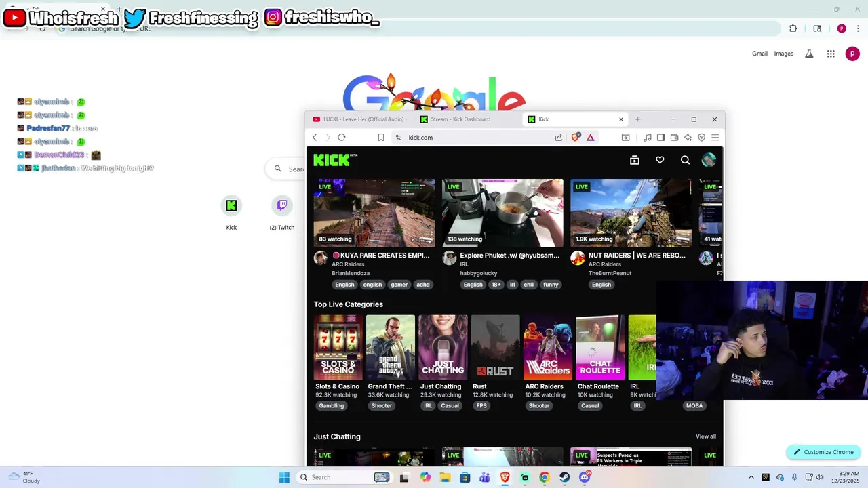This screenshot has width=868, height=488.
Task: Close the Kick tab
Action: pyautogui.click(x=620, y=119)
